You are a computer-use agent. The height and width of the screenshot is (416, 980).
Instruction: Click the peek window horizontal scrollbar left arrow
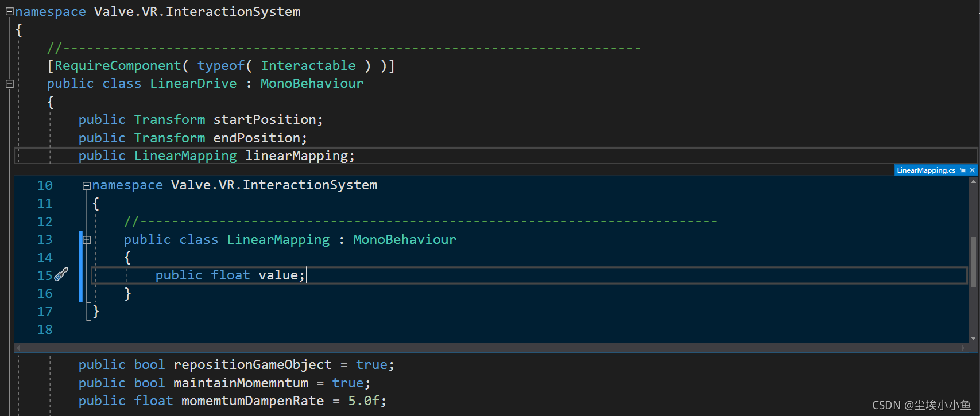pyautogui.click(x=18, y=348)
